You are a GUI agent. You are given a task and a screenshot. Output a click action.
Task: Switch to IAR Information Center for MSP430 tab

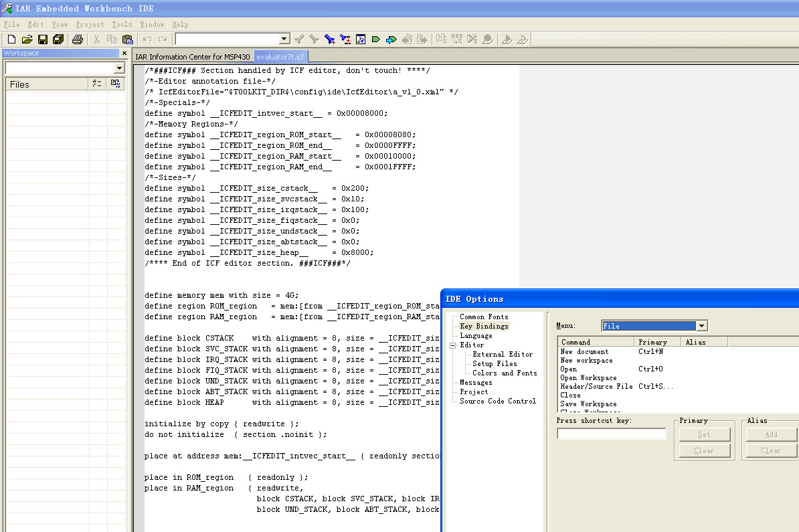[193, 57]
